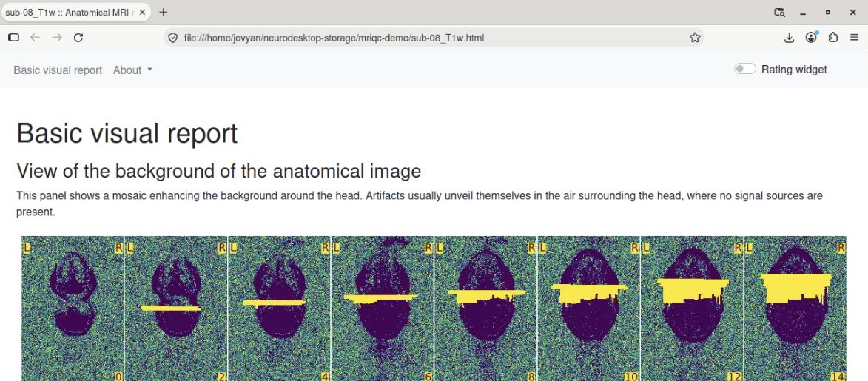Screen dimensions: 868x381
Task: Open the browser downloads icon
Action: point(790,37)
